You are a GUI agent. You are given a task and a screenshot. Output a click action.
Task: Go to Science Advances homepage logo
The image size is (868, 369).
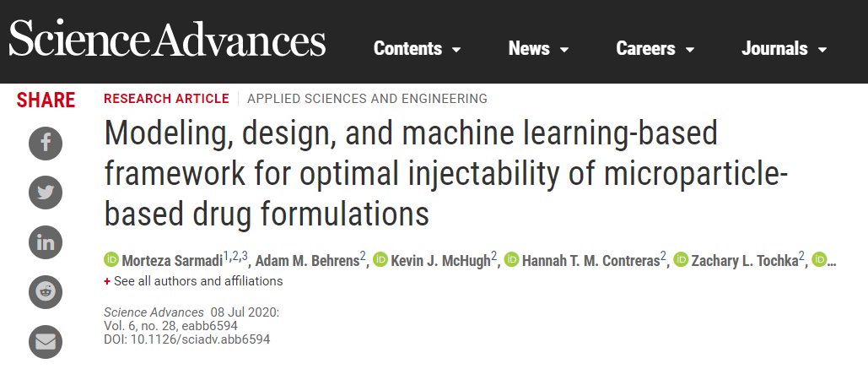pyautogui.click(x=167, y=38)
